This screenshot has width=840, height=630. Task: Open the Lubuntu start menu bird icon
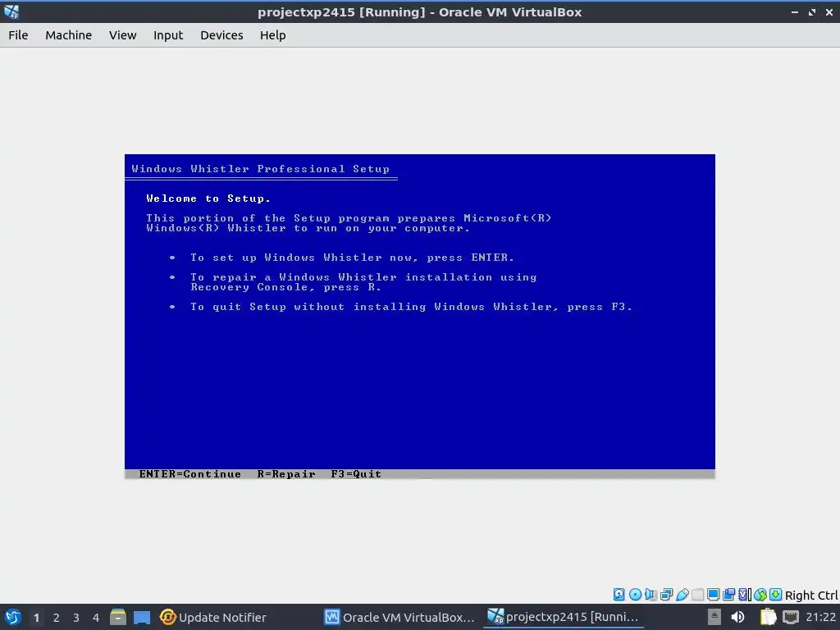pyautogui.click(x=12, y=617)
